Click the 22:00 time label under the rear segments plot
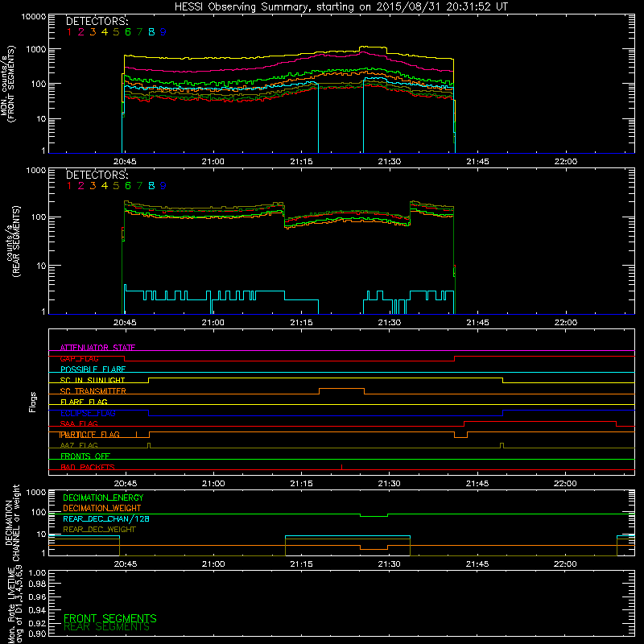 [566, 323]
